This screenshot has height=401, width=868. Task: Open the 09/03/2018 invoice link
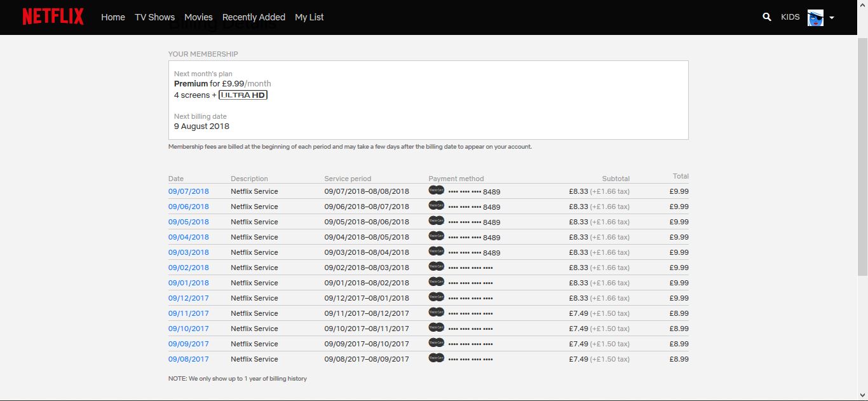pos(189,252)
